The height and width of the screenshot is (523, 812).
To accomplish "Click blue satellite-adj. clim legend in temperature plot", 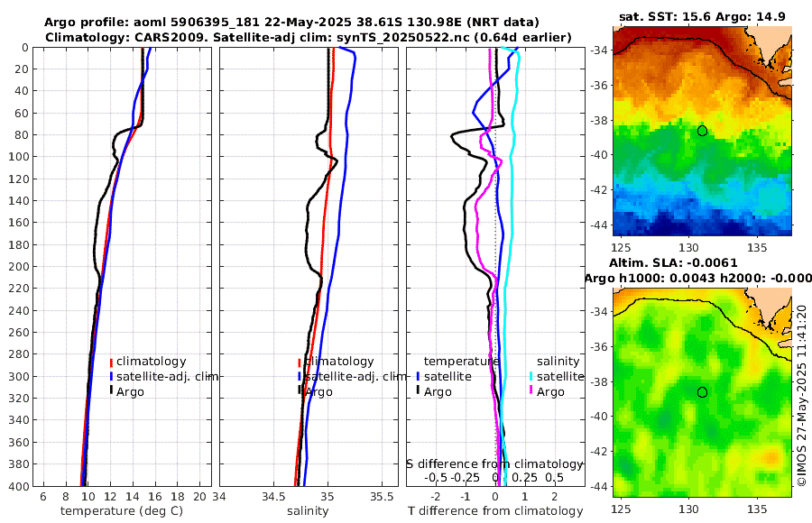I will [164, 376].
